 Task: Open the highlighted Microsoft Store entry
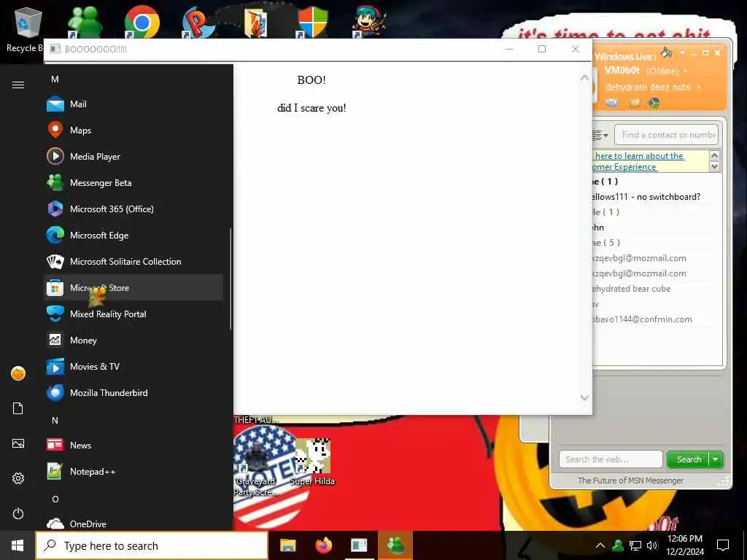pyautogui.click(x=133, y=287)
